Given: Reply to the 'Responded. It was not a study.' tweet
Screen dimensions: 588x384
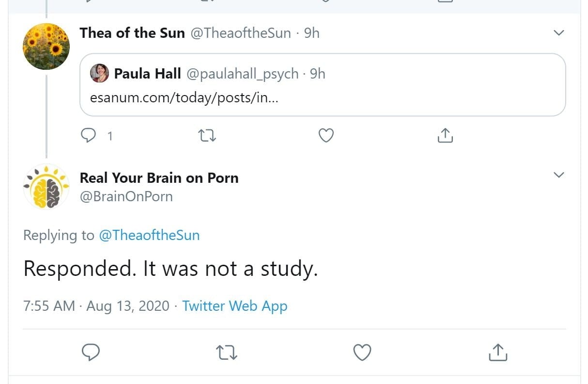Looking at the screenshot, I should pyautogui.click(x=91, y=352).
